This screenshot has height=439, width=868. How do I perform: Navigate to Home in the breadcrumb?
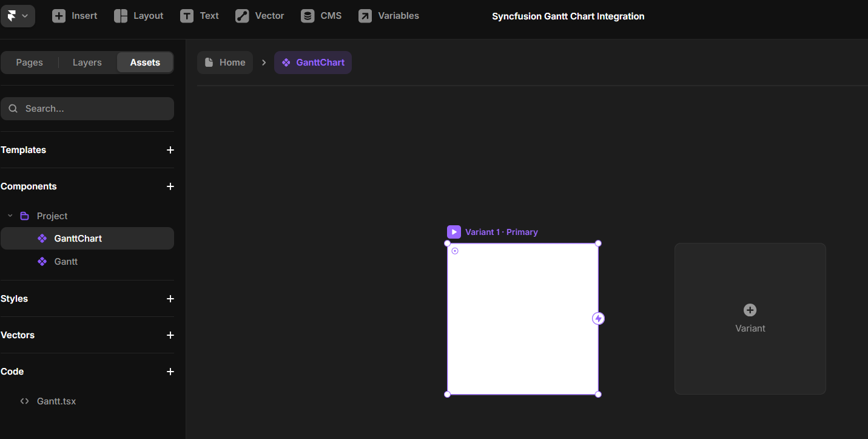225,62
